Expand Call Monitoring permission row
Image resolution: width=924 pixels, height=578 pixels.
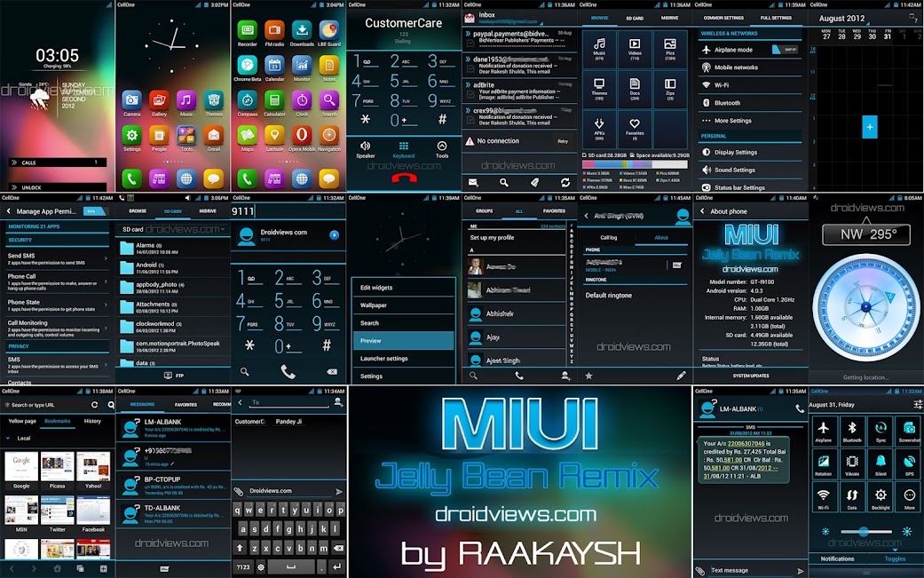point(57,329)
